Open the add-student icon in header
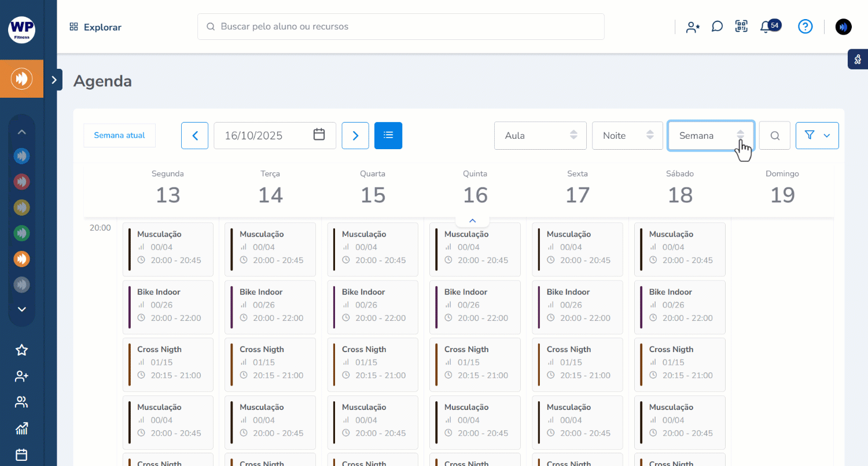This screenshot has height=466, width=868. pos(693,27)
